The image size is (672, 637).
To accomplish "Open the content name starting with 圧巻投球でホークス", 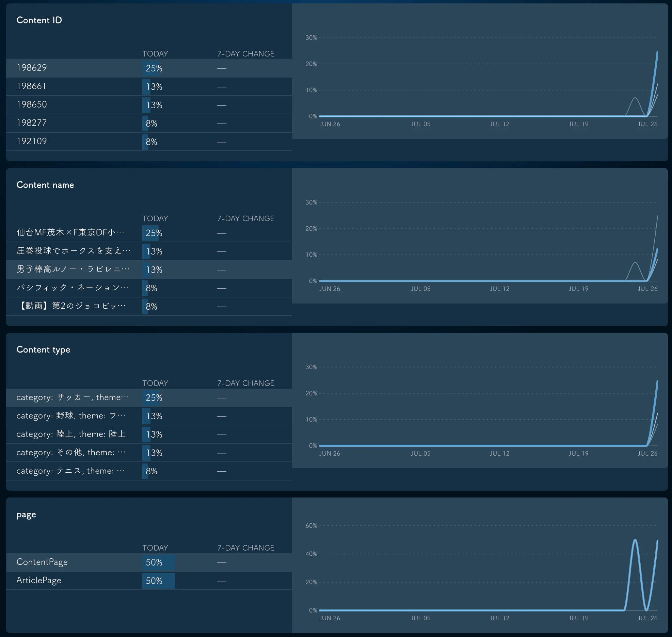I will coord(149,251).
